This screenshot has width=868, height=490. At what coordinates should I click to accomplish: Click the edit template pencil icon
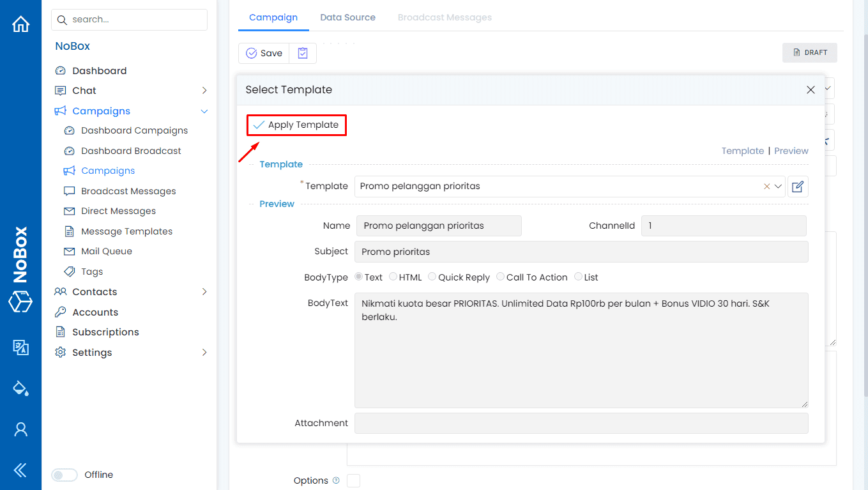(x=797, y=186)
